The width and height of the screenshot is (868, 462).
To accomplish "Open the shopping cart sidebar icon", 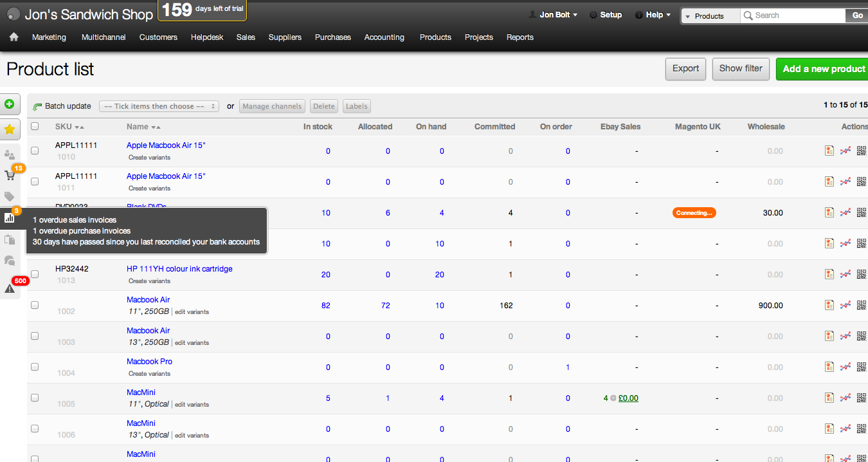I will [10, 175].
